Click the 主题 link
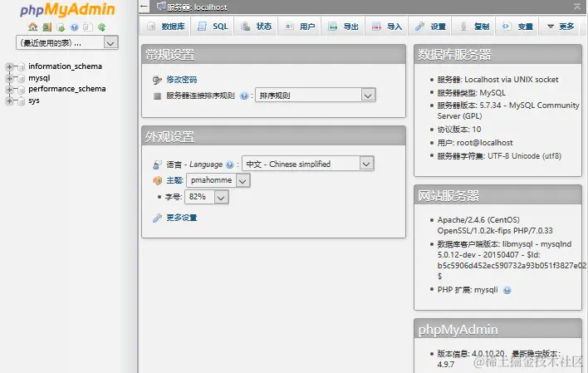Image resolution: width=588 pixels, height=373 pixels. (x=174, y=180)
